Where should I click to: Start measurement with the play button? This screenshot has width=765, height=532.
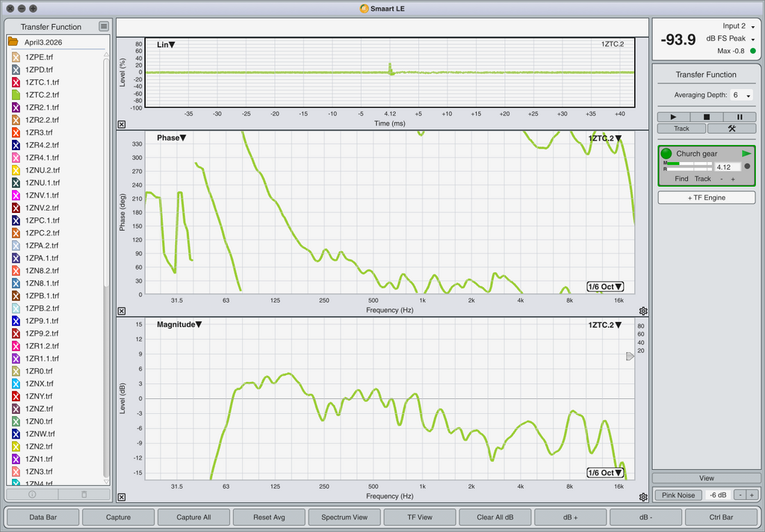coord(674,117)
